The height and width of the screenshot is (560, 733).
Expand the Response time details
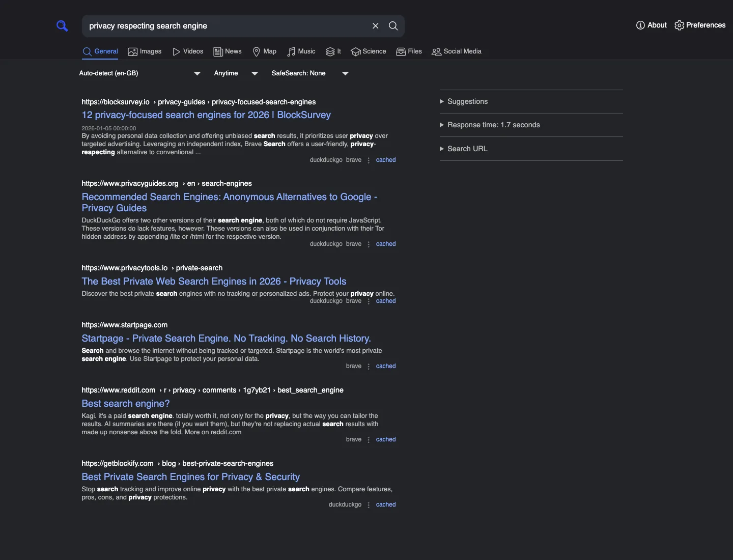tap(490, 125)
